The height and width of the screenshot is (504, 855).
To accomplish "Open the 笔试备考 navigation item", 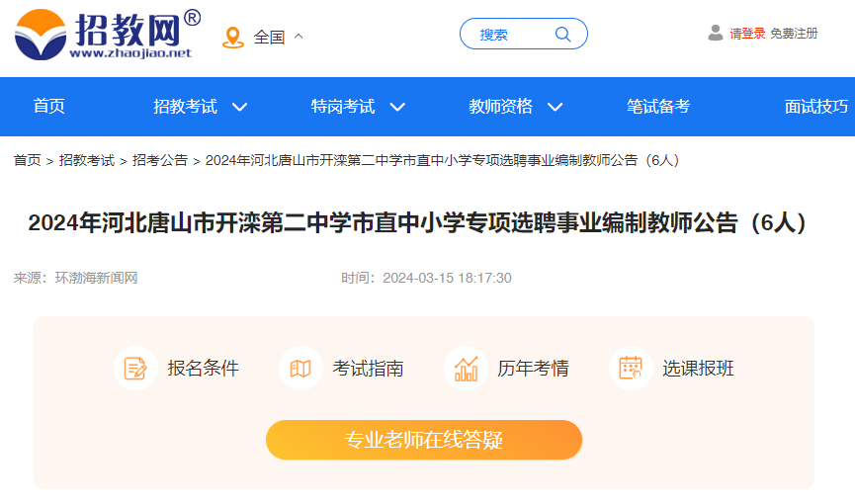I will [658, 107].
